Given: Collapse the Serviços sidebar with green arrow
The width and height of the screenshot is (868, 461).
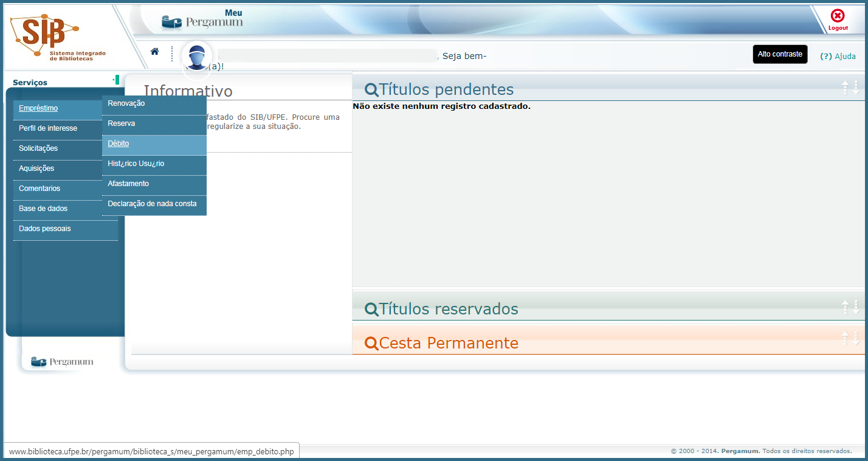Looking at the screenshot, I should pyautogui.click(x=115, y=80).
